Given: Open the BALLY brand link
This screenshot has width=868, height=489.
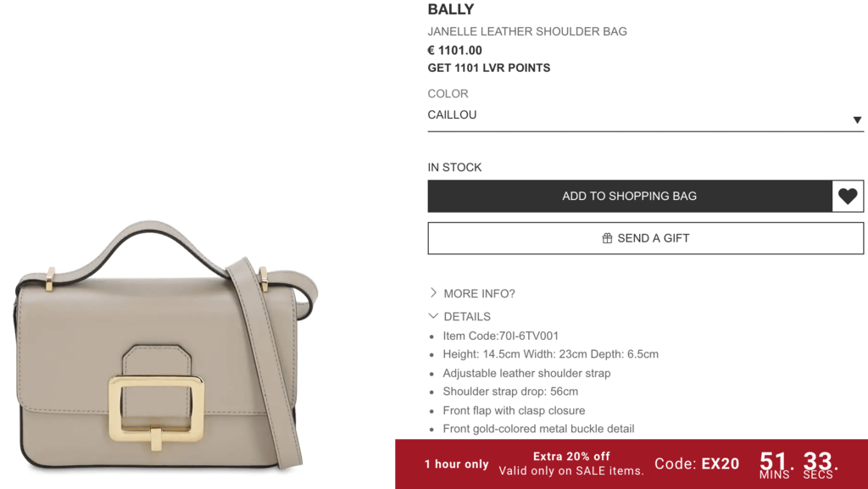Looking at the screenshot, I should pos(451,9).
